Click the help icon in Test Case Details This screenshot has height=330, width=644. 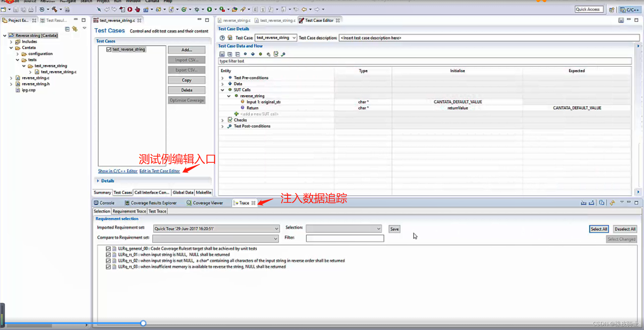click(222, 38)
